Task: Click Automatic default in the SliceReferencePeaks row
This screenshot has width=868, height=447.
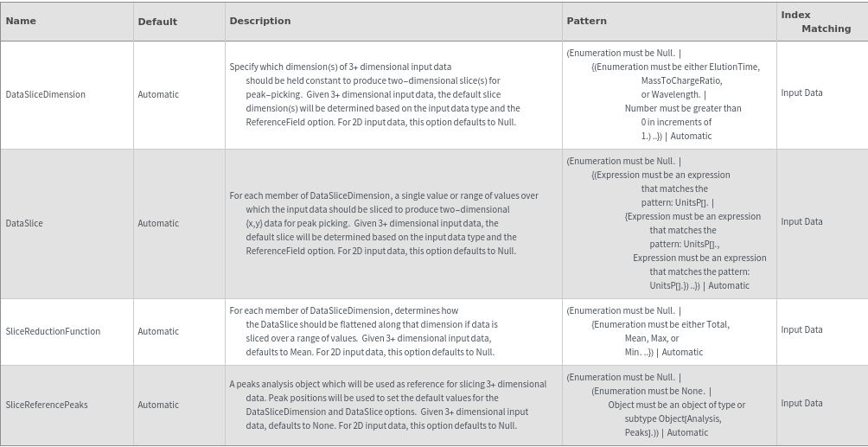Action: pos(158,405)
